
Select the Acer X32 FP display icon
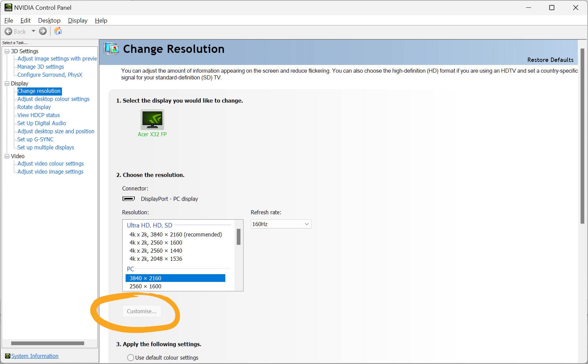point(152,119)
